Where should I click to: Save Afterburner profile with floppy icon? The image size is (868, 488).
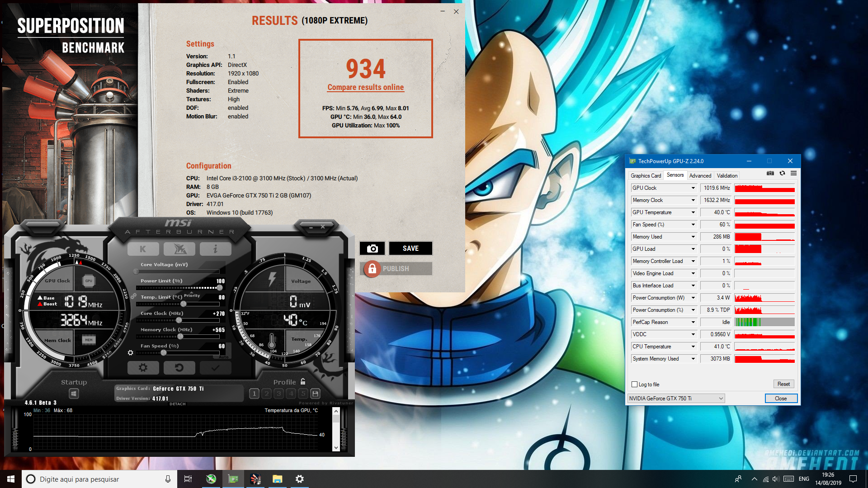point(315,394)
